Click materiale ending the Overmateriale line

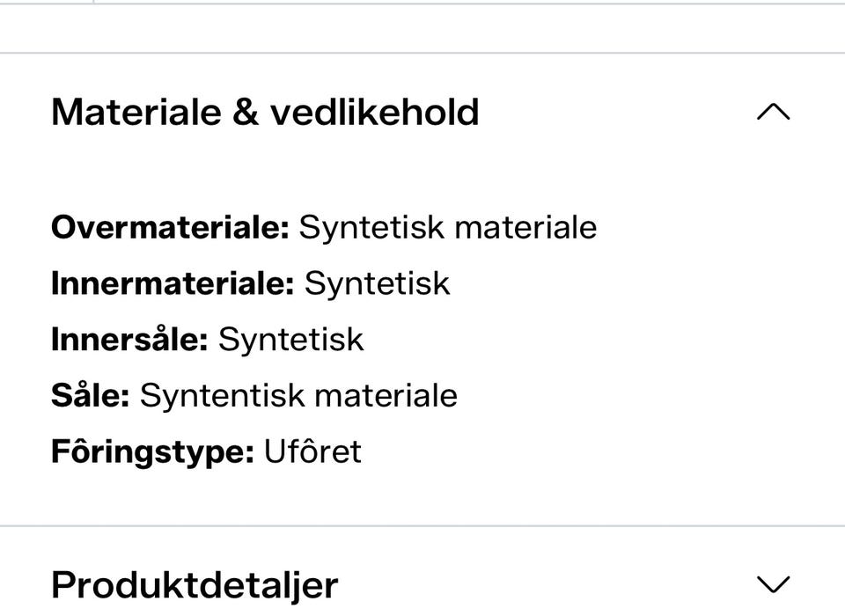click(526, 227)
